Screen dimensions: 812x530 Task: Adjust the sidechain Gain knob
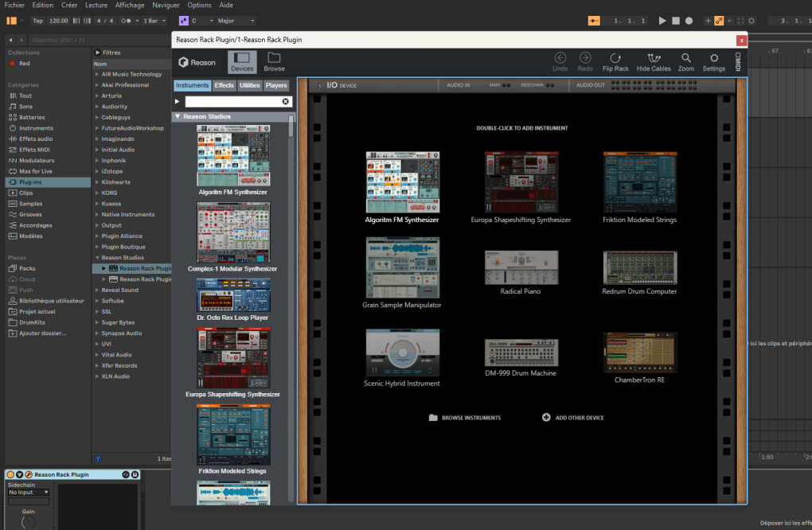(28, 523)
